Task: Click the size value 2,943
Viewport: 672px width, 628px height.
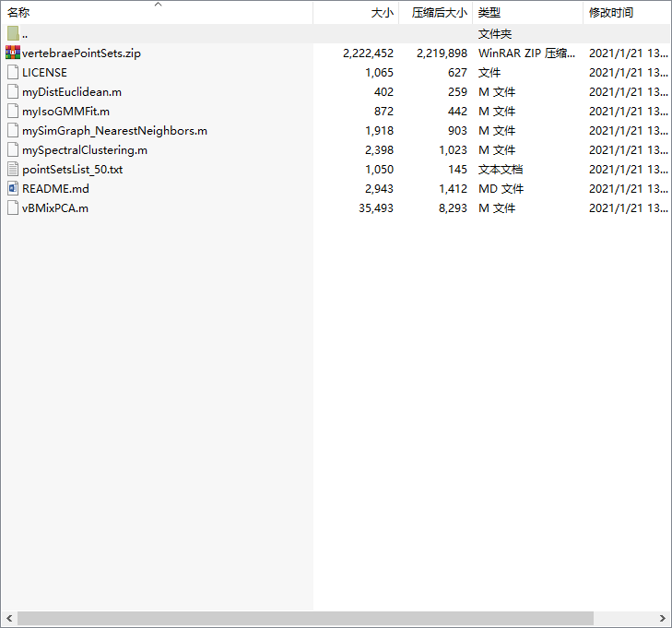Action: pos(379,189)
